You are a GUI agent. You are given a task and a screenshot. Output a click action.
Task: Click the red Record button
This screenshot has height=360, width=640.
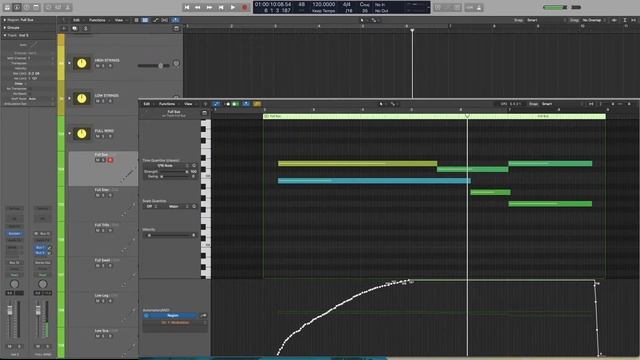[245, 7]
